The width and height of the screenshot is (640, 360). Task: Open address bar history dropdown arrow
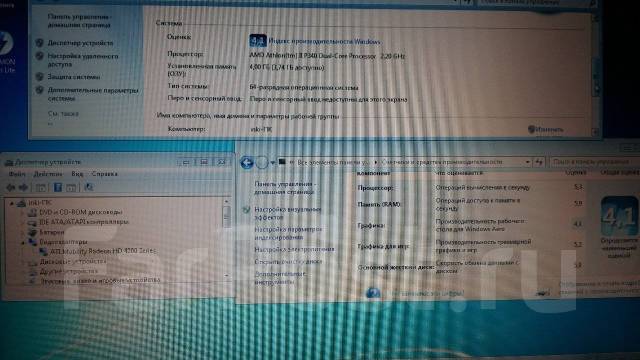pyautogui.click(x=527, y=162)
